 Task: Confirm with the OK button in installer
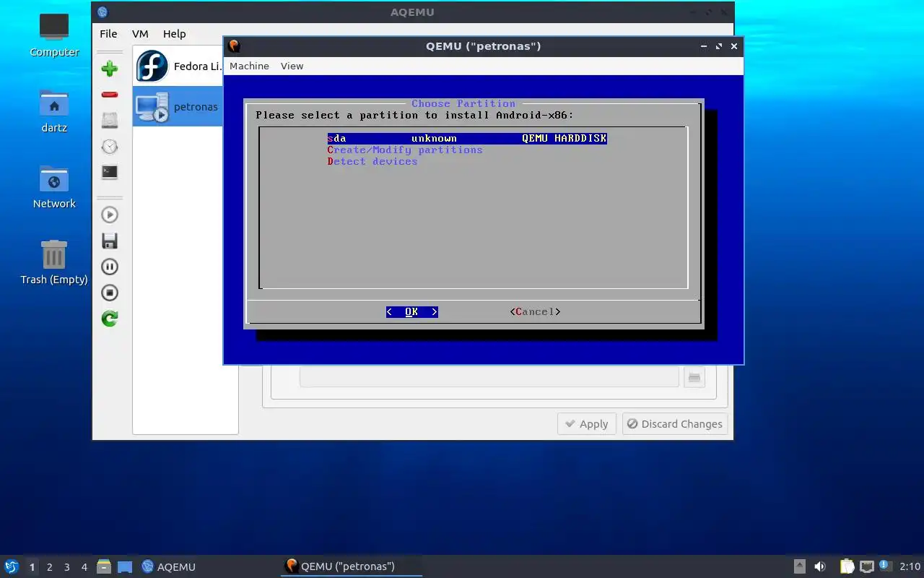411,311
